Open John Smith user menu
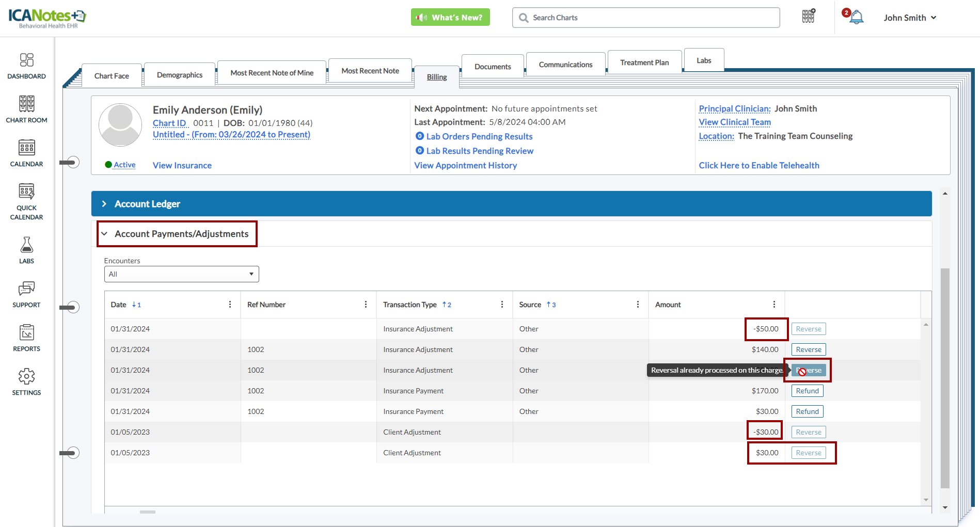The image size is (980, 527). pyautogui.click(x=909, y=18)
